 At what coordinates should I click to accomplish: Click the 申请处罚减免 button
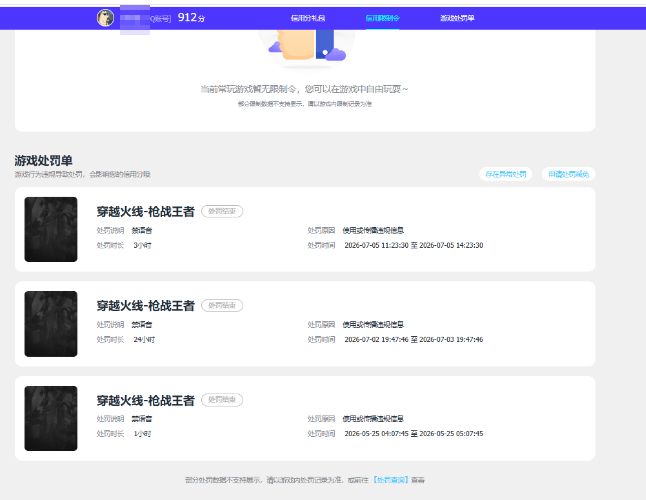point(569,174)
